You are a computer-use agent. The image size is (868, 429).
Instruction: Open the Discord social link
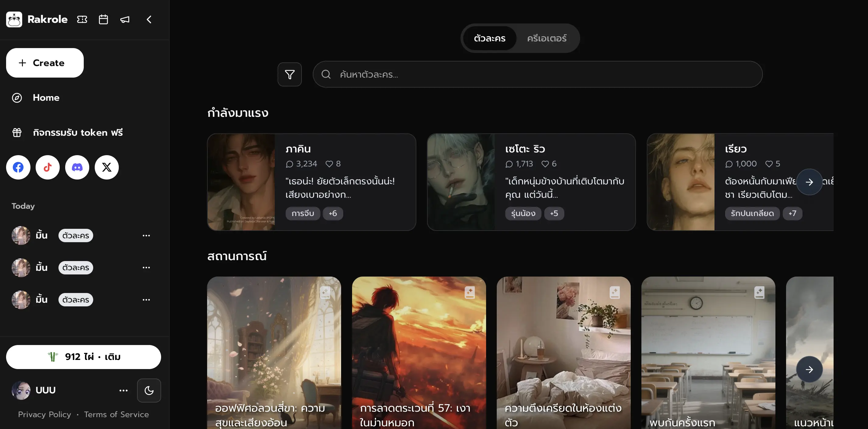(77, 167)
